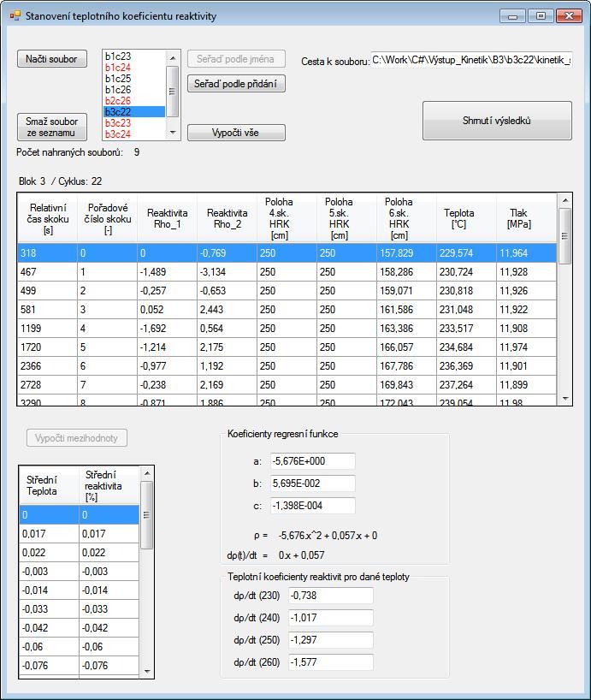
Task: Click dρ/dt (230) value field
Action: pos(330,596)
